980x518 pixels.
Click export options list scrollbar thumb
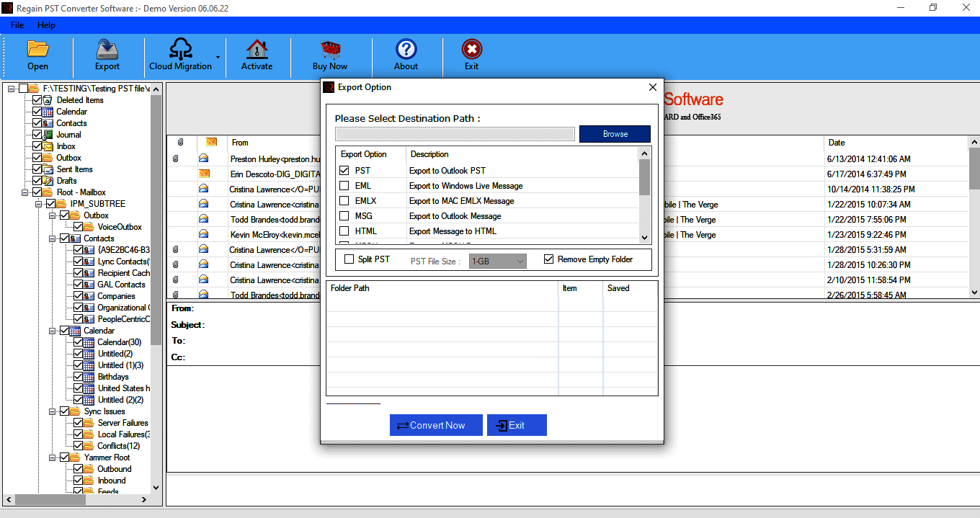click(x=645, y=177)
